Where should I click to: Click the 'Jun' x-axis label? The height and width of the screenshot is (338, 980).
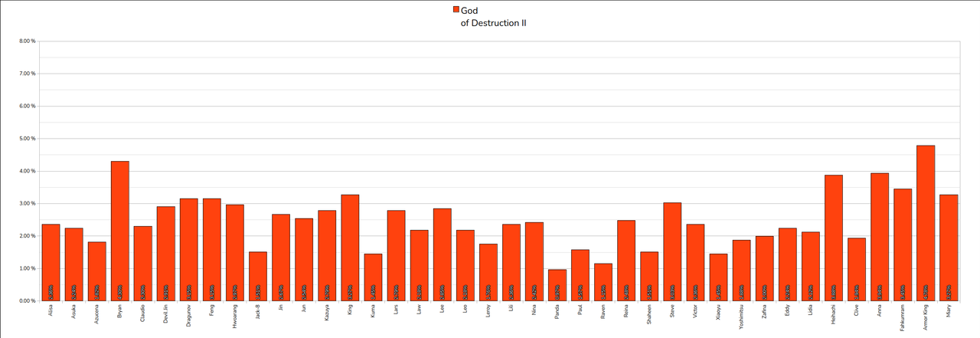click(304, 308)
